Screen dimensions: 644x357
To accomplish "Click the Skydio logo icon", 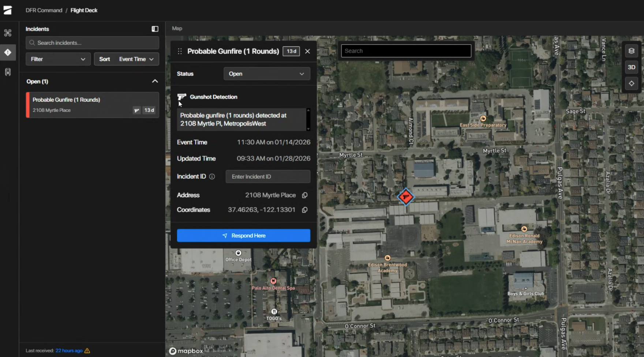I will pyautogui.click(x=8, y=10).
